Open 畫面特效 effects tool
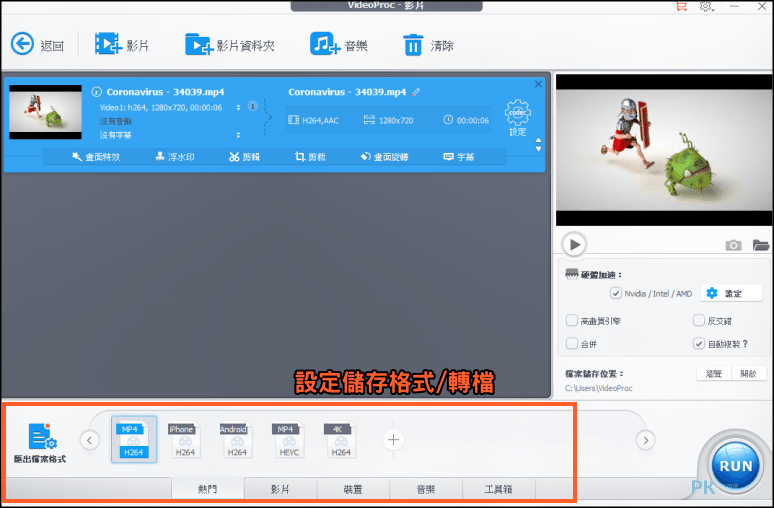 (96, 157)
